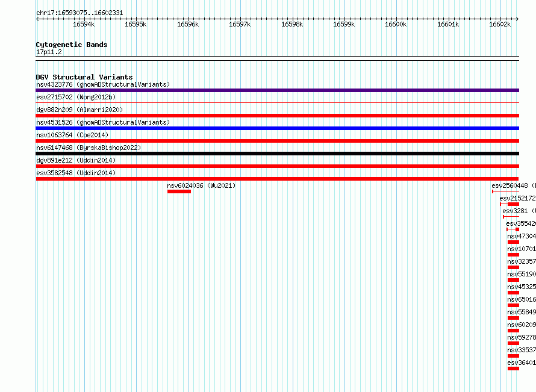Image resolution: width=536 pixels, height=392 pixels.
Task: Open the esv2560448 variant label
Action: pos(514,185)
